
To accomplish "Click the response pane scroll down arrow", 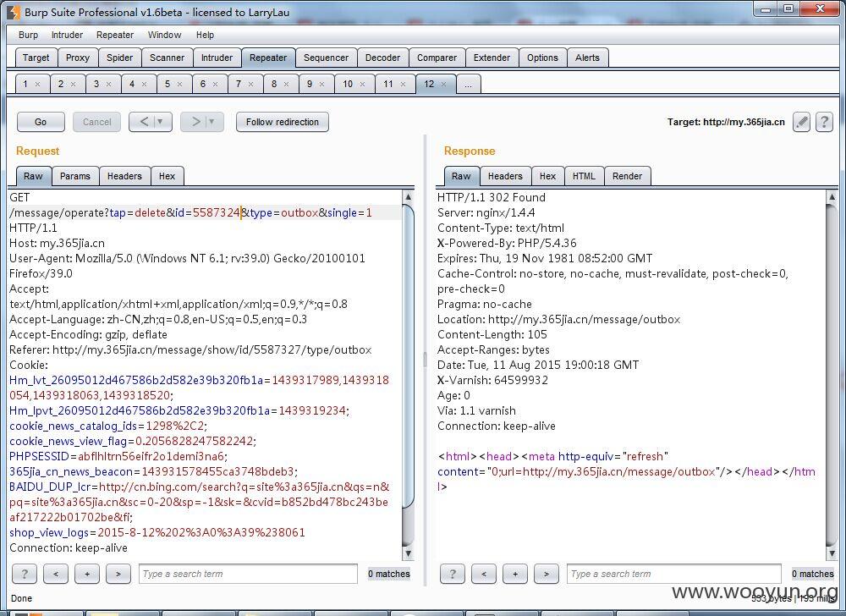I will click(x=832, y=553).
